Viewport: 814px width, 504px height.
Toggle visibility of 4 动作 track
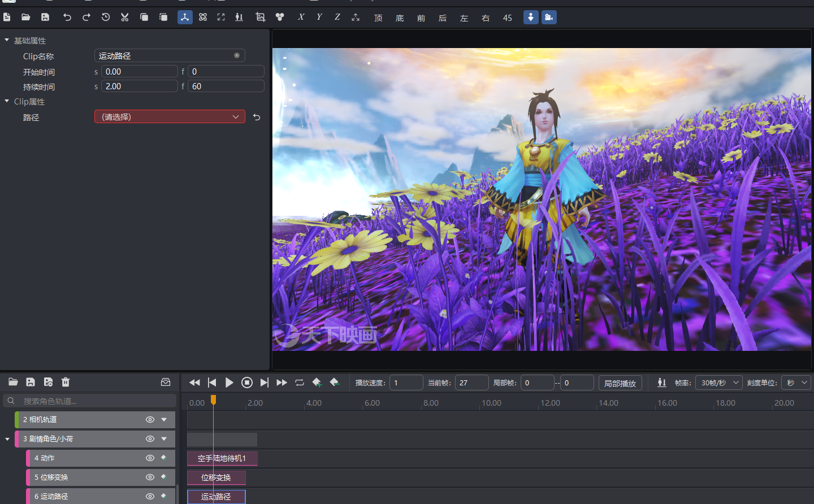150,458
